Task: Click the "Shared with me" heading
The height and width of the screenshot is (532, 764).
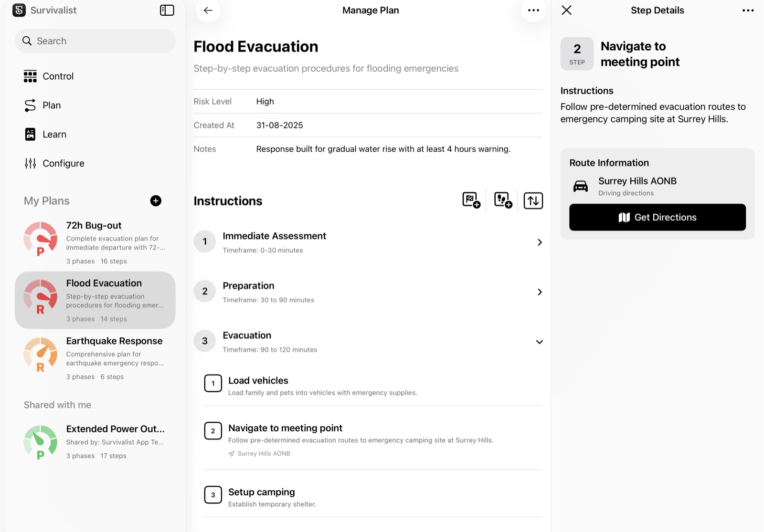Action: pos(57,405)
